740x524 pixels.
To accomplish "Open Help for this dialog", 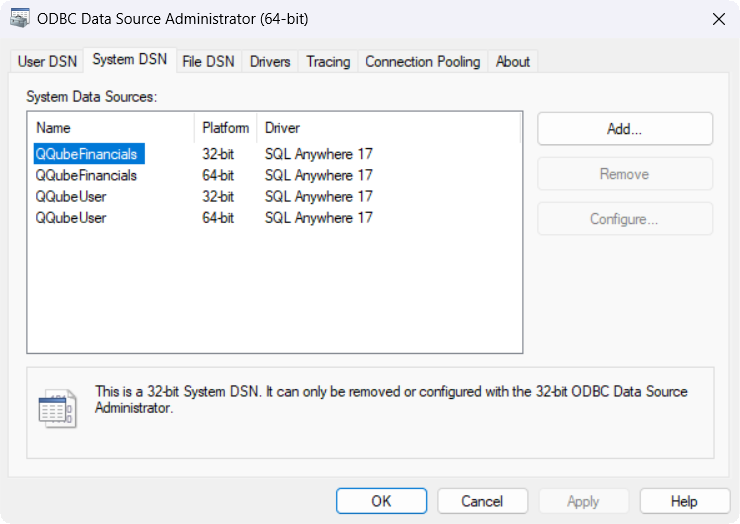I will click(684, 501).
